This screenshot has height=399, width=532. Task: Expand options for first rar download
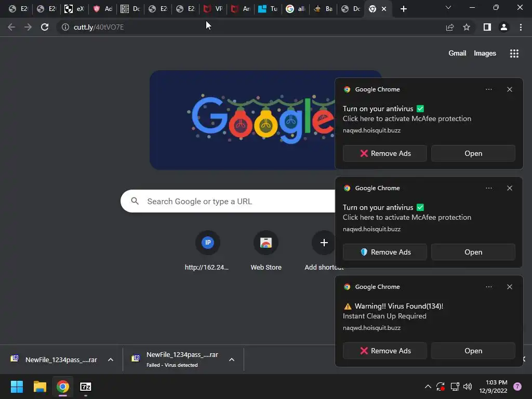[110, 360]
